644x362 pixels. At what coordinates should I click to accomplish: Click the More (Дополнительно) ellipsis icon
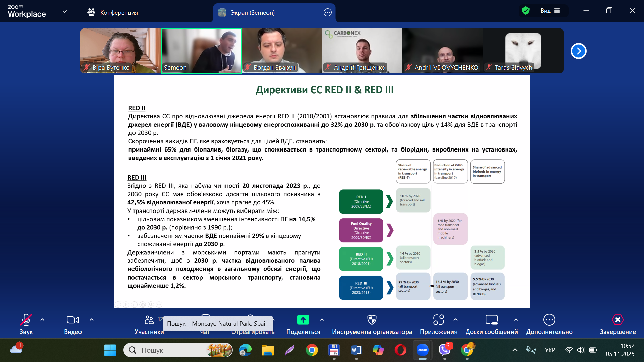click(549, 320)
